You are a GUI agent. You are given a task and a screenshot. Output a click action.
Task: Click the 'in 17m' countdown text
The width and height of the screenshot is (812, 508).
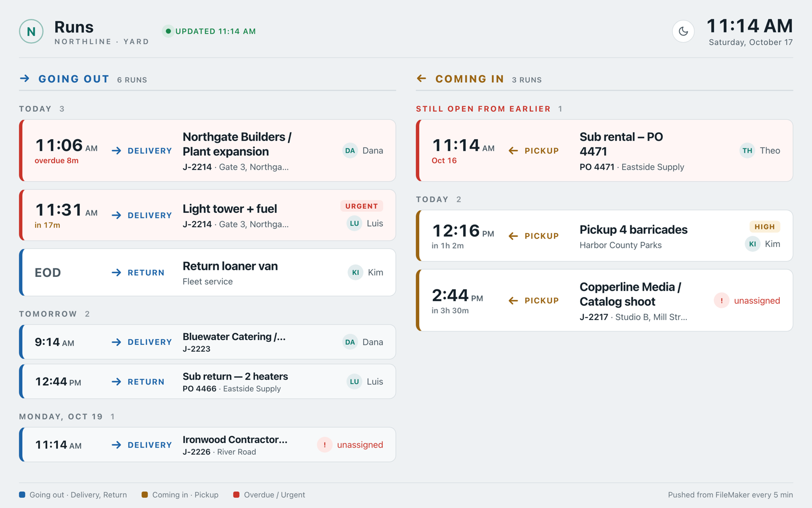click(47, 225)
